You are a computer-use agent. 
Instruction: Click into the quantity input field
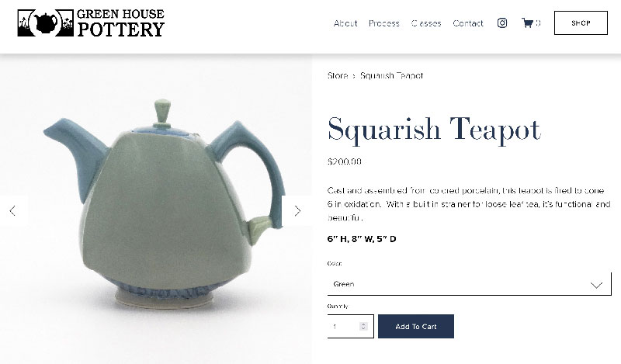(x=344, y=327)
